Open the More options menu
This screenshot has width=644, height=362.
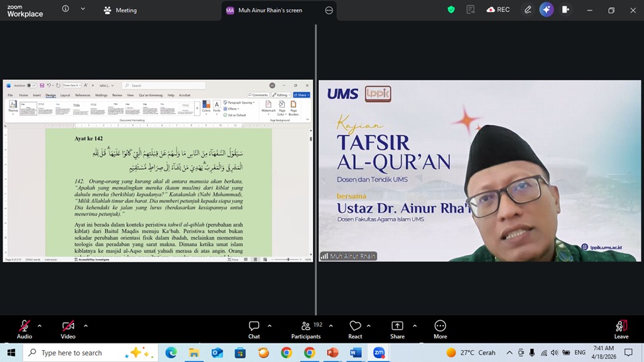(441, 330)
